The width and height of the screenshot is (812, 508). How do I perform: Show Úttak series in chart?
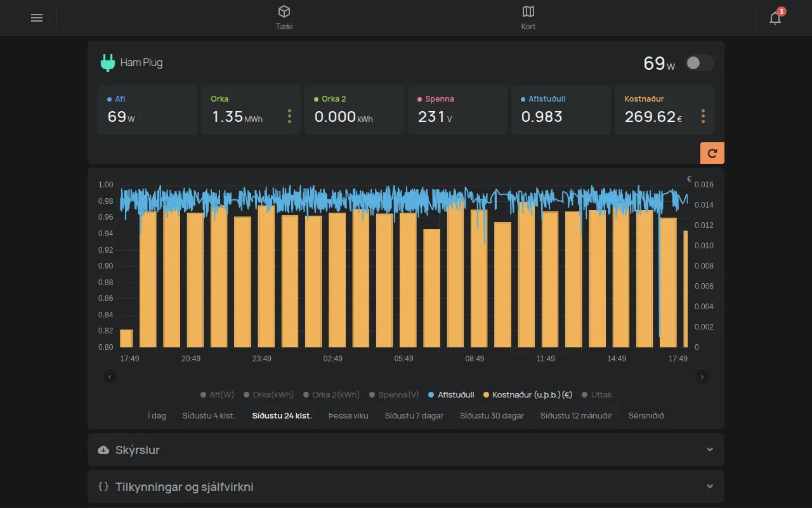click(x=596, y=395)
